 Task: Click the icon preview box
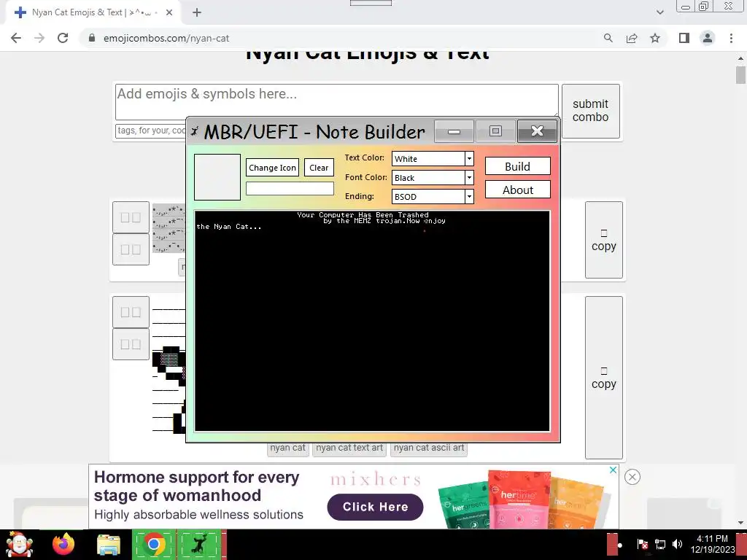click(x=217, y=176)
